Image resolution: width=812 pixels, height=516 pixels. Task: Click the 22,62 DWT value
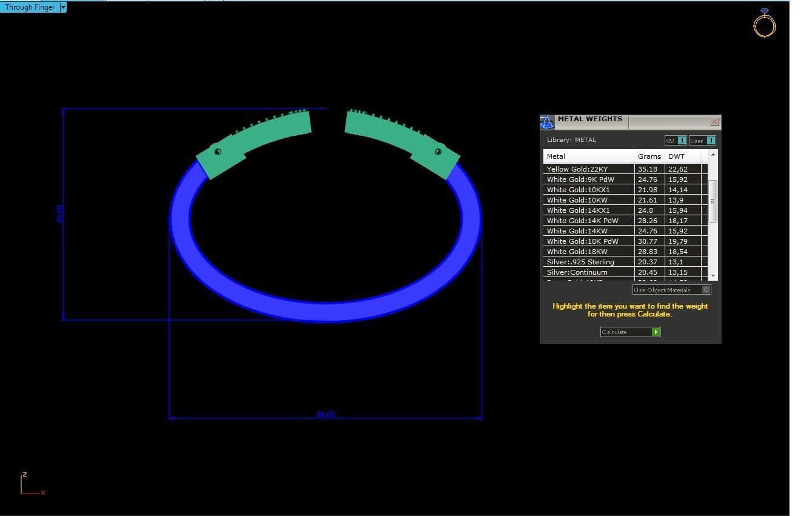[678, 169]
